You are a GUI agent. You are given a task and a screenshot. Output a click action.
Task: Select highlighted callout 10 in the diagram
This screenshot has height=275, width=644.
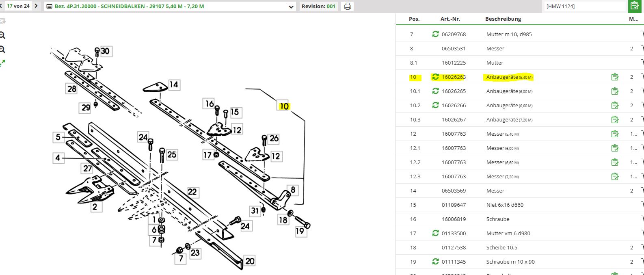(x=284, y=106)
